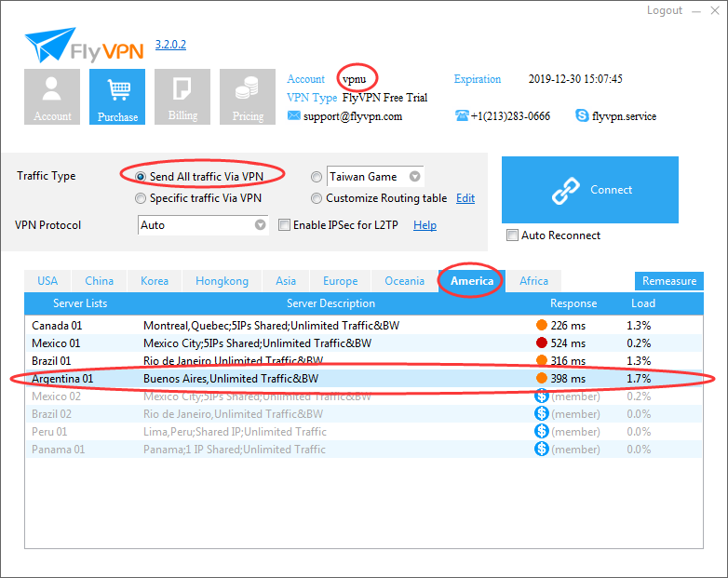Click the member dollar icon for Panama 01
The width and height of the screenshot is (728, 578).
[542, 449]
